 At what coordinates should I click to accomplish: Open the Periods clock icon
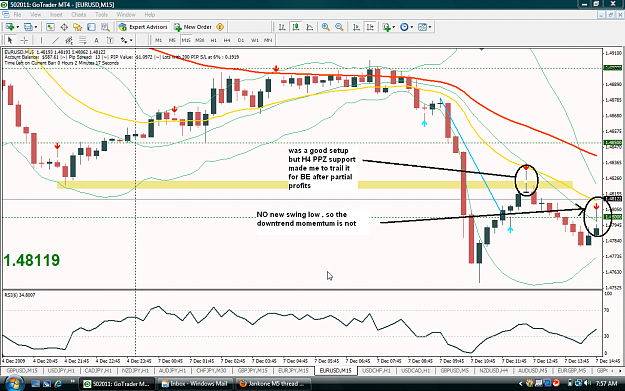[x=404, y=27]
